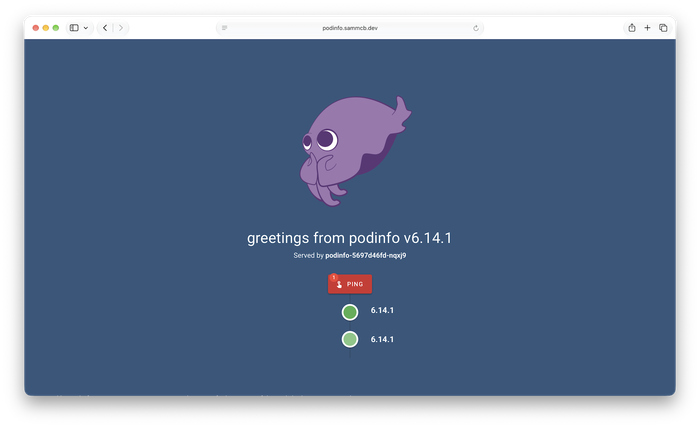This screenshot has height=428, width=700.
Task: Click the red PING button
Action: [350, 284]
